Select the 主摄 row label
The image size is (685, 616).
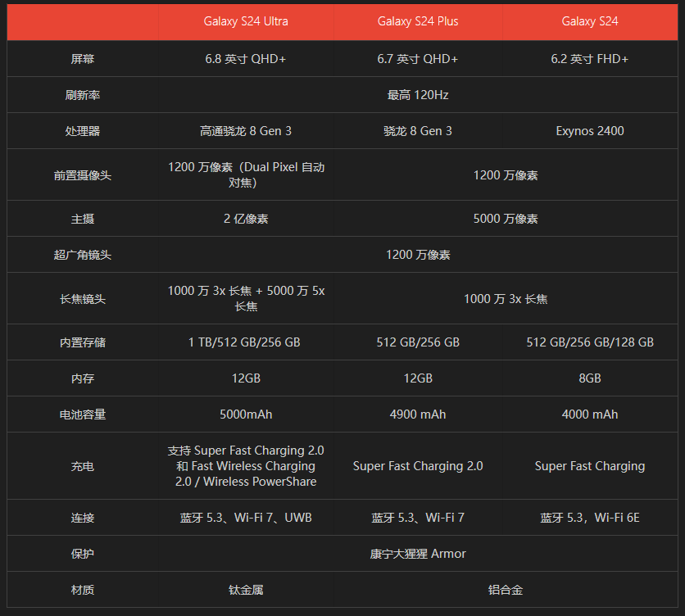click(83, 219)
